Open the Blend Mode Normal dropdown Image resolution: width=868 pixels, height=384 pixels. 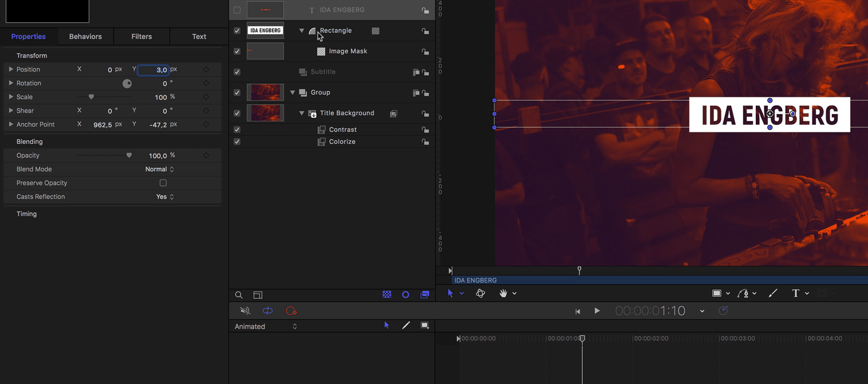pyautogui.click(x=159, y=169)
